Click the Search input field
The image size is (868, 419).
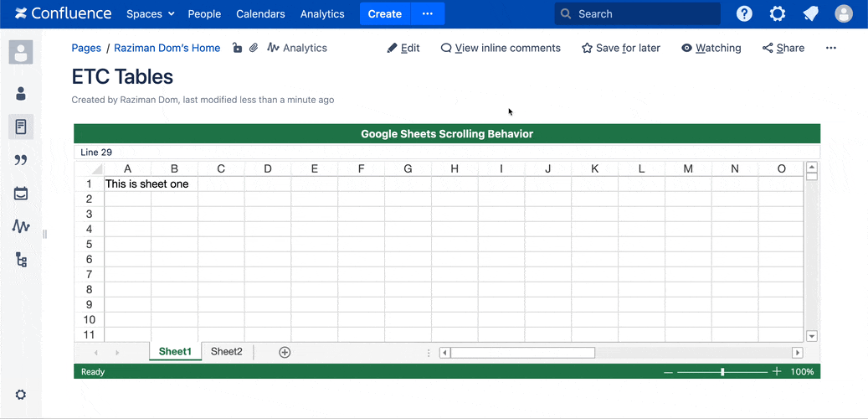tap(645, 14)
